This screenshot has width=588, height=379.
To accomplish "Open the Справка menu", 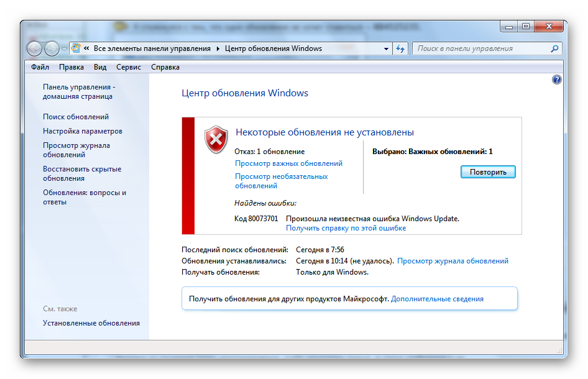I will click(x=165, y=67).
